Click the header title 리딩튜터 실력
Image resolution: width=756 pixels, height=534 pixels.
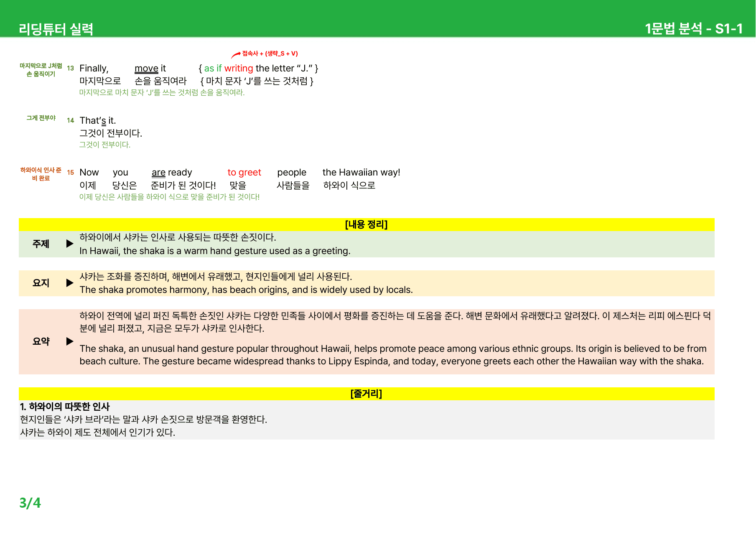[56, 29]
